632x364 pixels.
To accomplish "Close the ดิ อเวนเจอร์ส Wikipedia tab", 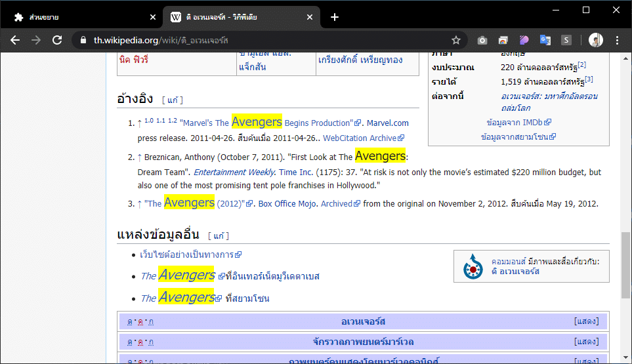I will (x=310, y=17).
